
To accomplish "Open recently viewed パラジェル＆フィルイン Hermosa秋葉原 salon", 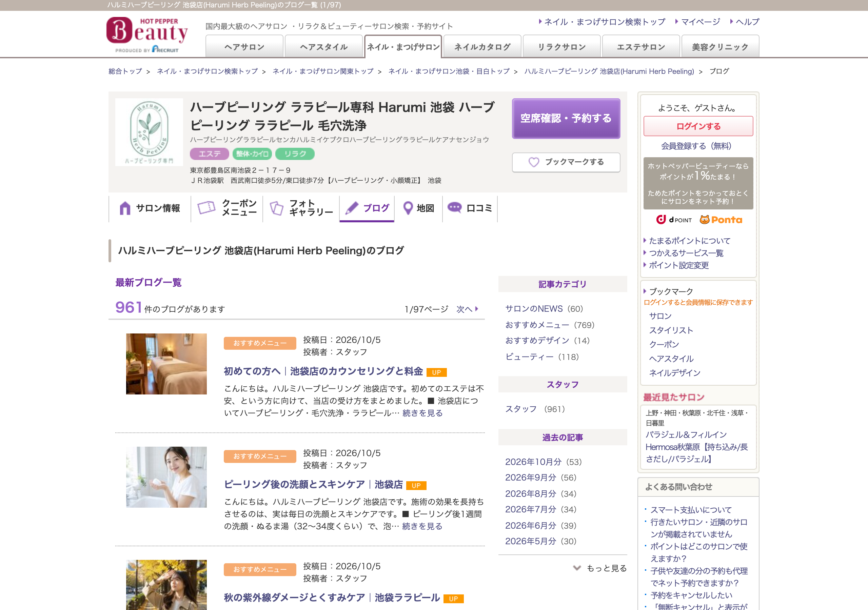I will [x=696, y=447].
